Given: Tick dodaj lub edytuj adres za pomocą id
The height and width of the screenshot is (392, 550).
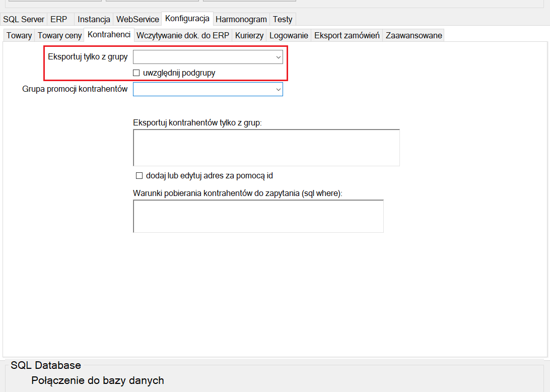Looking at the screenshot, I should [x=140, y=176].
